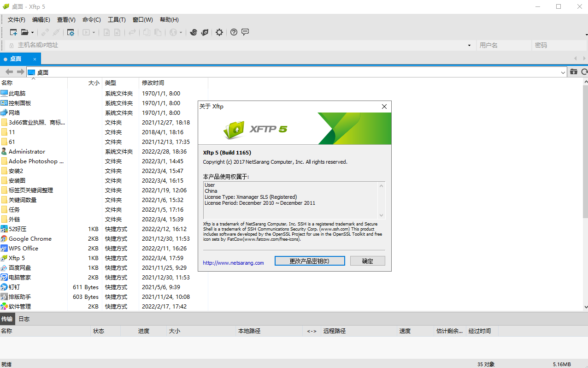Expand the open-session dropdown arrow
This screenshot has width=588, height=368.
(x=32, y=32)
